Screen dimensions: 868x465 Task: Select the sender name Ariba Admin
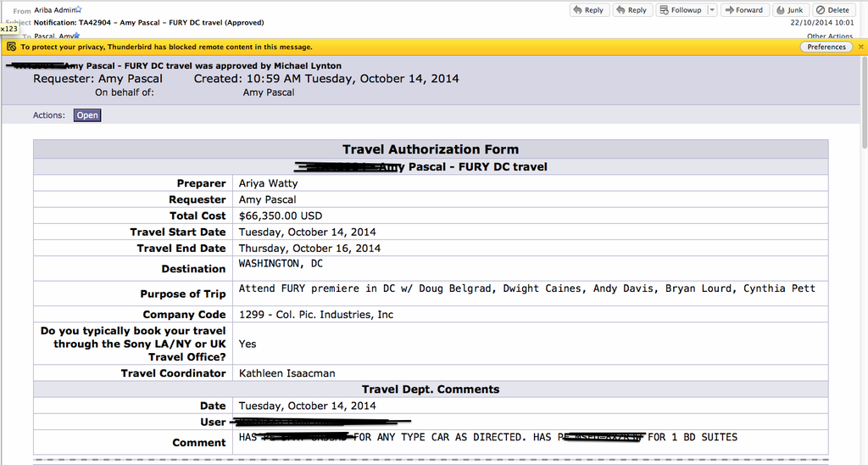54,9
